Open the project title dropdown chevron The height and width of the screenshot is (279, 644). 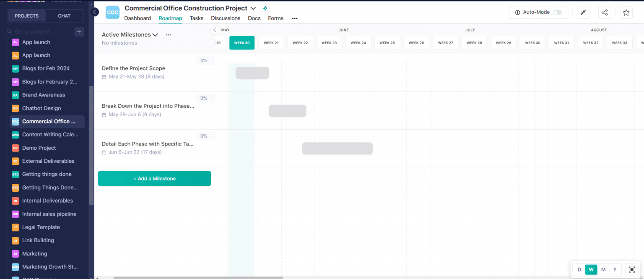tap(253, 8)
